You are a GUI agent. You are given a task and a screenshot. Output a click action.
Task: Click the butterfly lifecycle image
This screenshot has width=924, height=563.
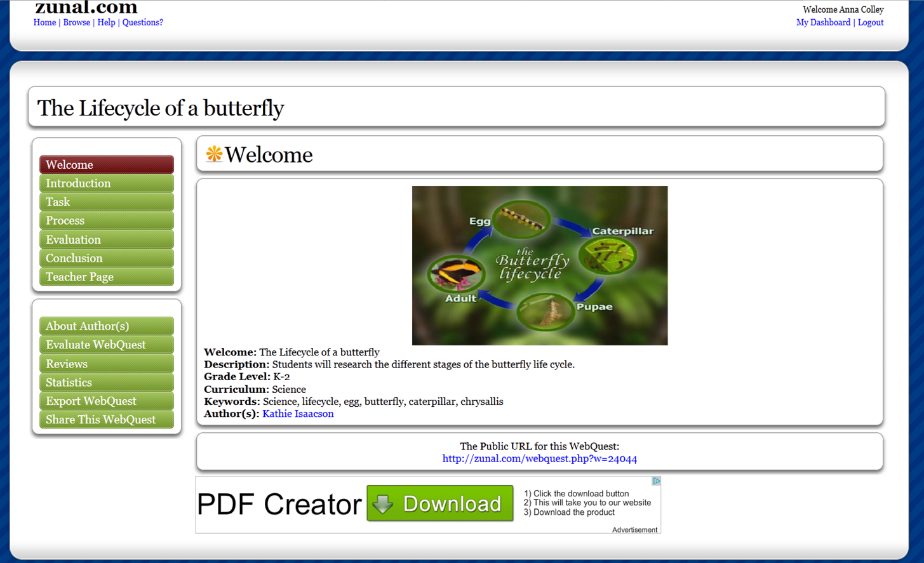pos(539,265)
